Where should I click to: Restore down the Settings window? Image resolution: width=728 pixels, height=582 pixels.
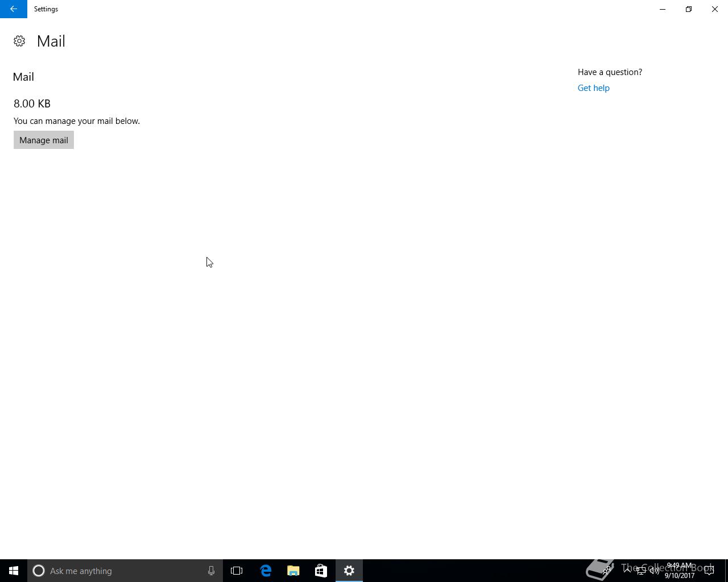click(689, 9)
